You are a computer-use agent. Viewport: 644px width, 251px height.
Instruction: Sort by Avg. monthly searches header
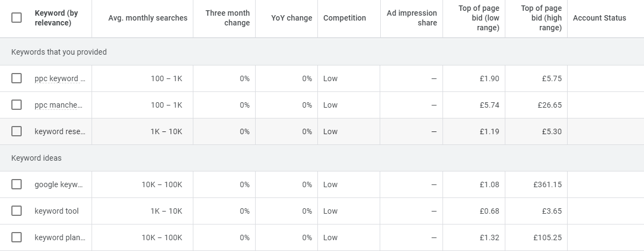(148, 18)
